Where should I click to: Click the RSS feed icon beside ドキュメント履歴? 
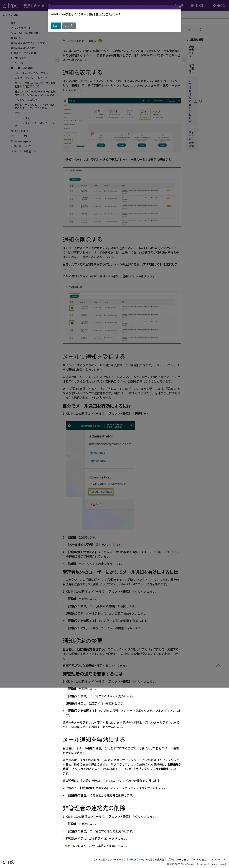(x=35, y=152)
